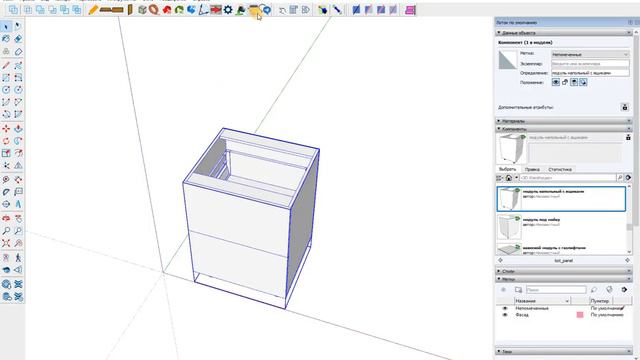640x360 pixels.
Task: Open the Название column sort dropdown
Action: pos(567,301)
